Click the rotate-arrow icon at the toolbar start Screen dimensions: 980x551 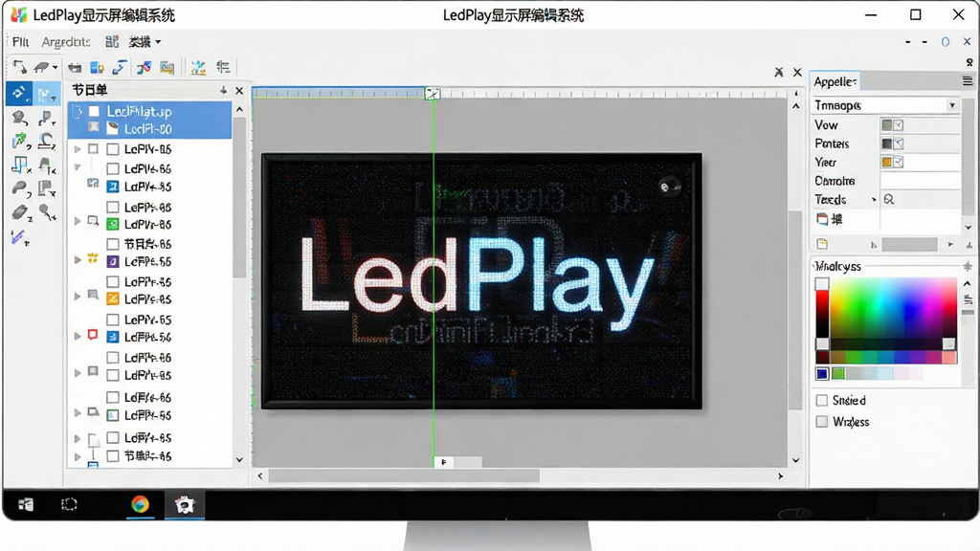20,67
